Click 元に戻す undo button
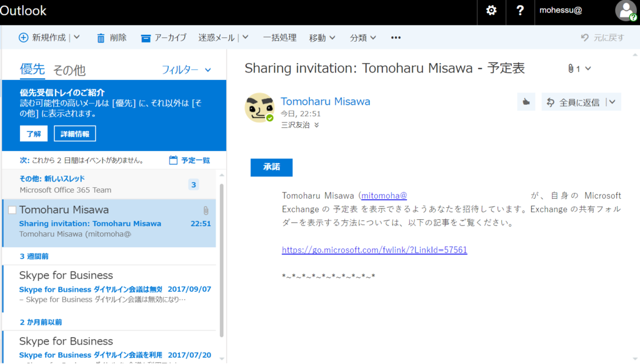Image resolution: width=640 pixels, height=364 pixels. [602, 38]
